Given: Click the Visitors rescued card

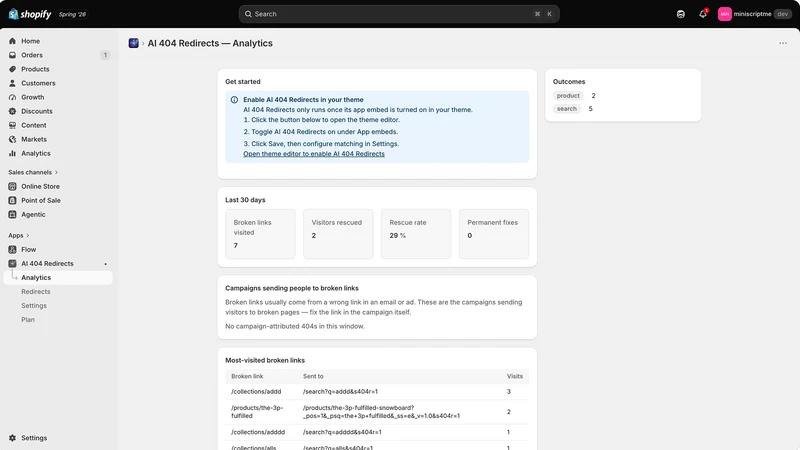Looking at the screenshot, I should click(338, 234).
